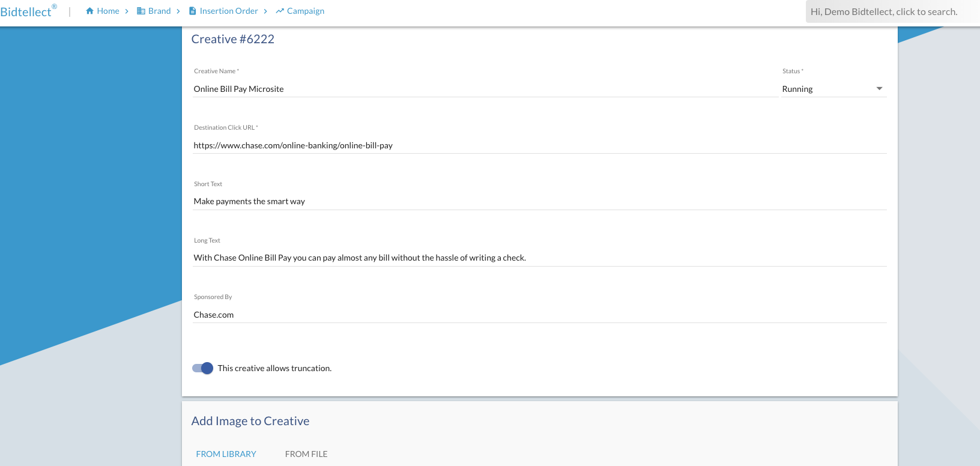Edit the Sponsored By field
The height and width of the screenshot is (466, 980).
(x=539, y=315)
